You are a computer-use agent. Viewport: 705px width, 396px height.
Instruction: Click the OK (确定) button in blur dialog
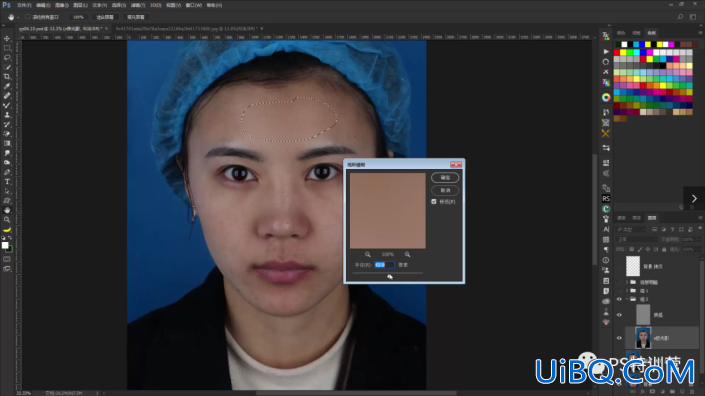click(445, 178)
